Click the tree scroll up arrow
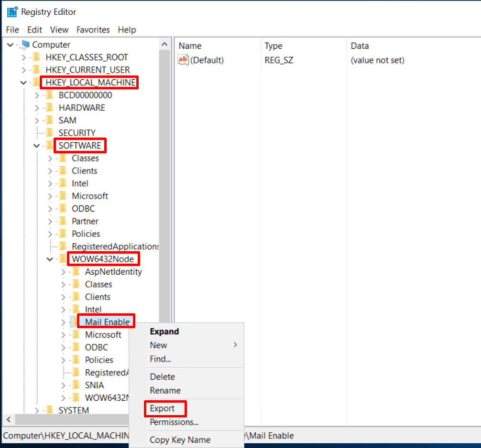This screenshot has width=481, height=448. click(x=164, y=44)
